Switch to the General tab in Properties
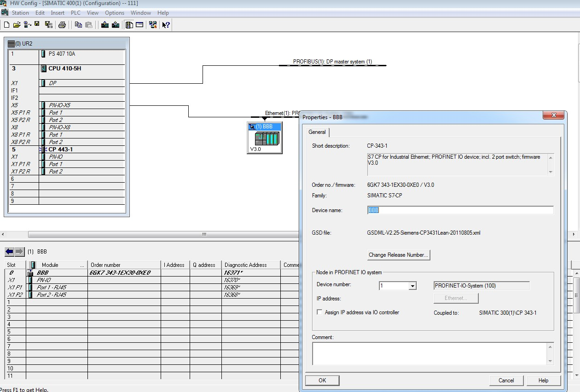 point(317,132)
